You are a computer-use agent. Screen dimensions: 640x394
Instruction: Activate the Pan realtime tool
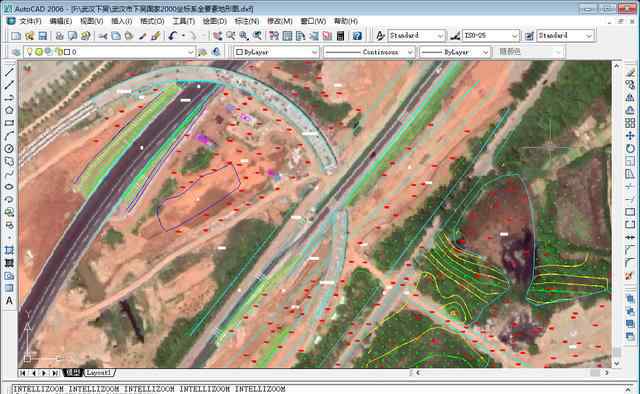218,36
